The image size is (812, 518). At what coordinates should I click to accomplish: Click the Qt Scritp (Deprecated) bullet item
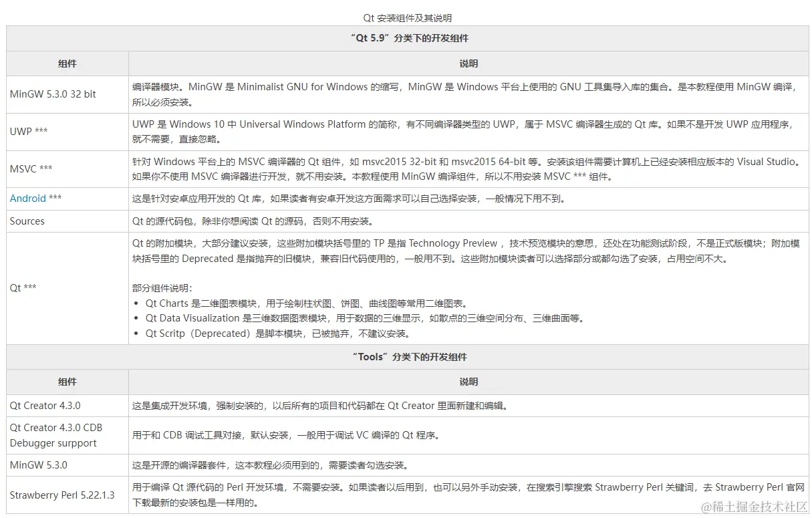(x=278, y=334)
